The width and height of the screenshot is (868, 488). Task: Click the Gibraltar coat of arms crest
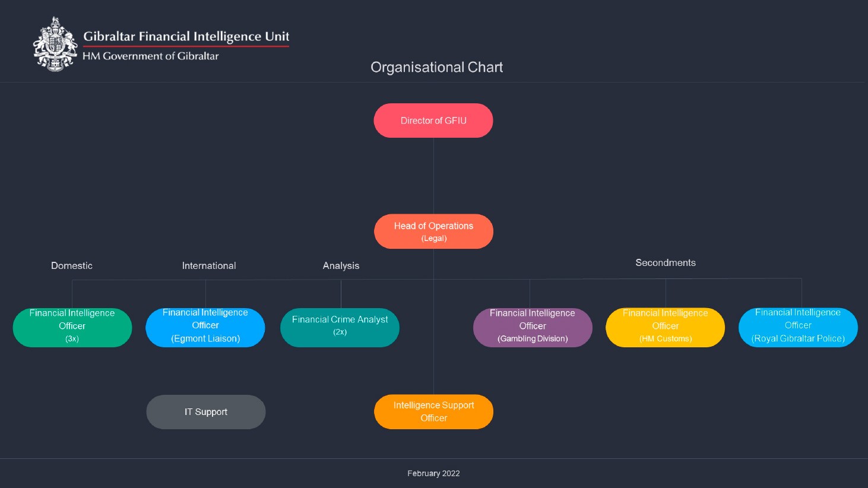tap(55, 45)
